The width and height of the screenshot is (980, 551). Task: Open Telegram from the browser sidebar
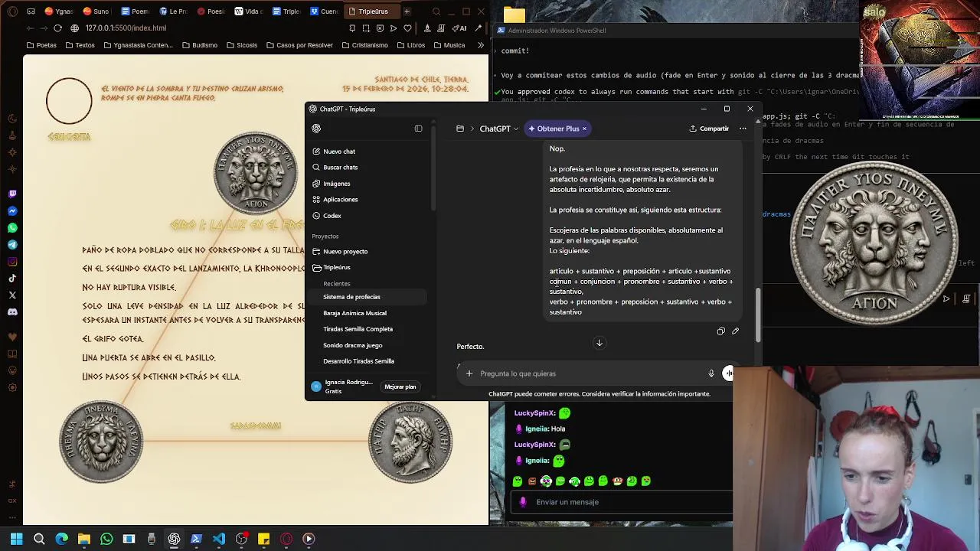(12, 245)
